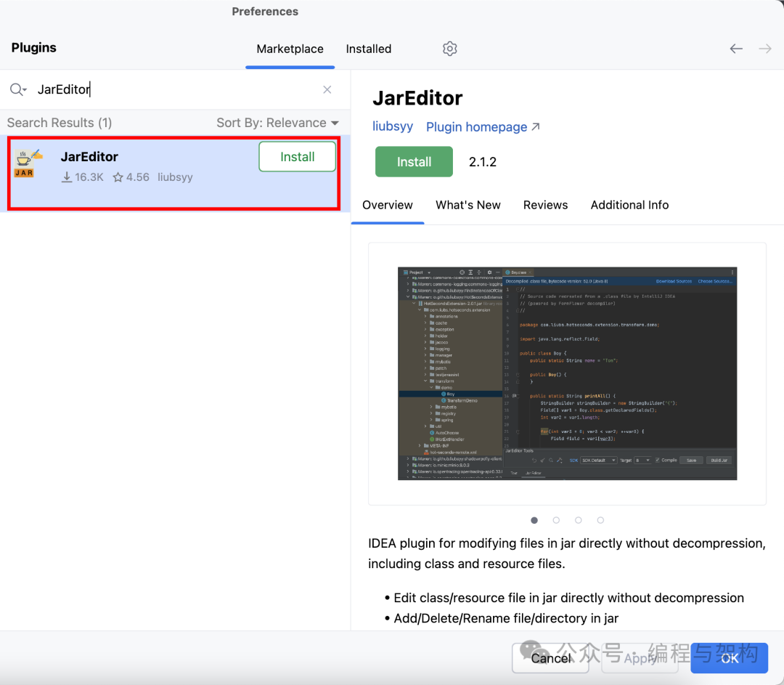The width and height of the screenshot is (784, 685).
Task: Go forward with the right arrow
Action: [x=765, y=49]
